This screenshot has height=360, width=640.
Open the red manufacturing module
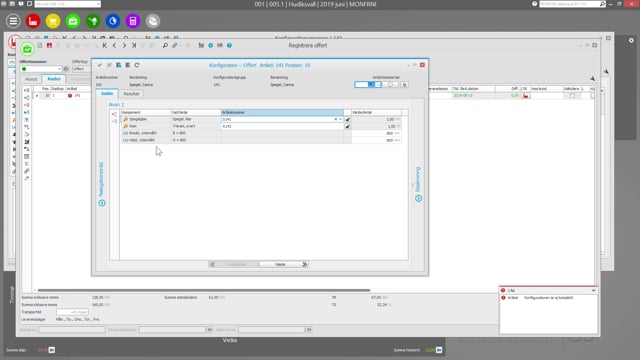pos(33,21)
